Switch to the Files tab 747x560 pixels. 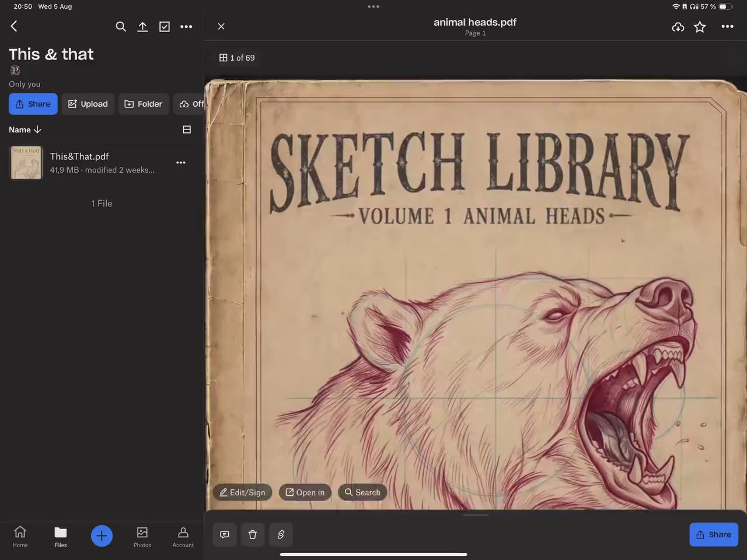click(x=61, y=537)
